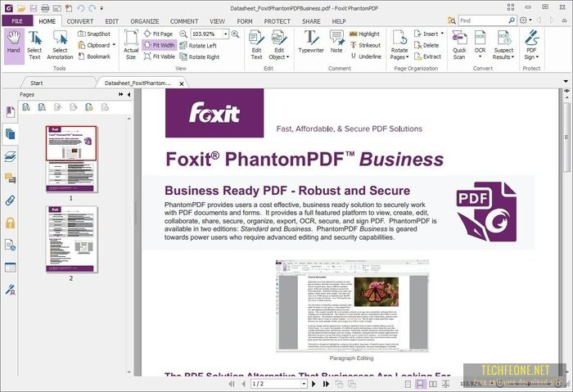Select the Hand tool
This screenshot has width=573, height=392.
14,46
